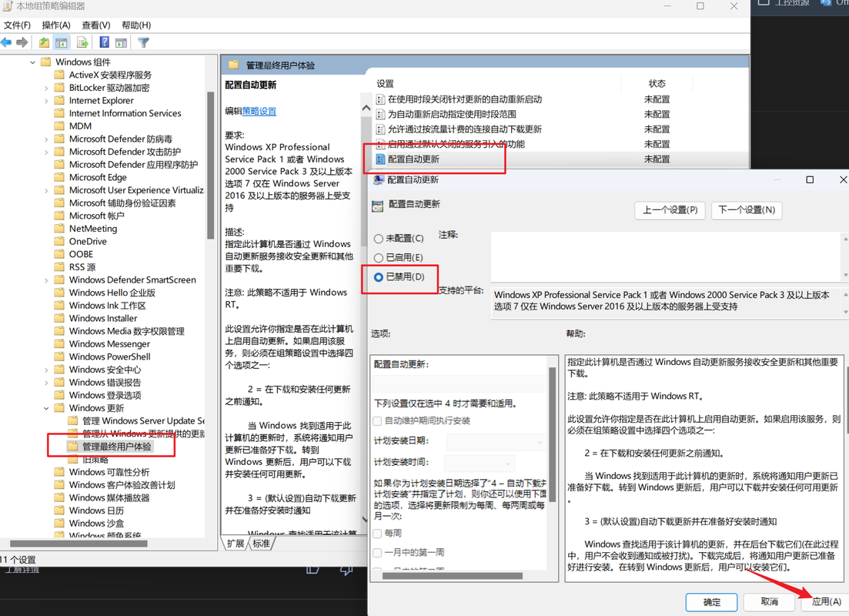The image size is (849, 616).
Task: Click folder icon of 管理最终用户体验 header
Action: [x=234, y=65]
